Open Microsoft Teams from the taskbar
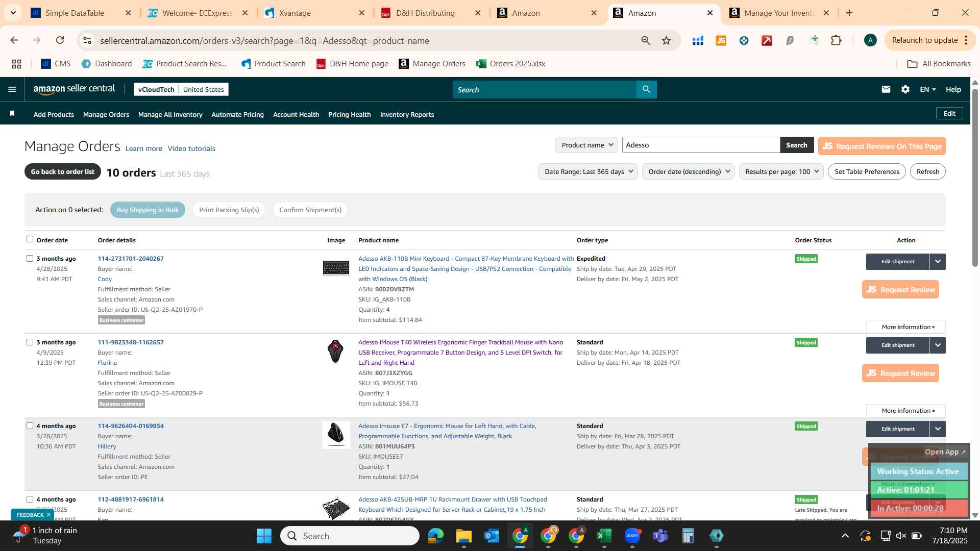The image size is (980, 551). (x=660, y=536)
